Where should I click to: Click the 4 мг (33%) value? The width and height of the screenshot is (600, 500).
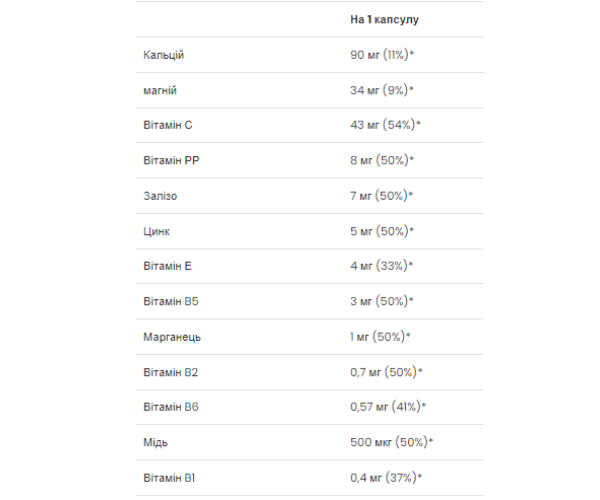click(375, 266)
